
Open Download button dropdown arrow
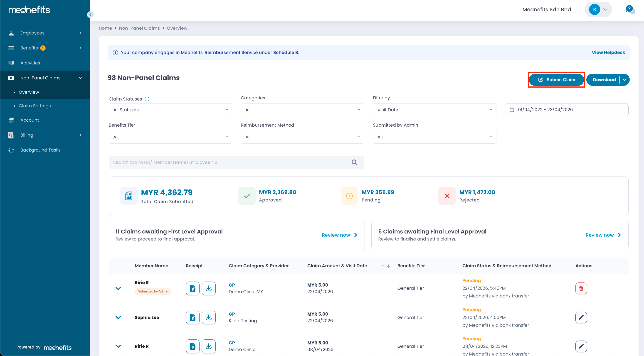[624, 80]
